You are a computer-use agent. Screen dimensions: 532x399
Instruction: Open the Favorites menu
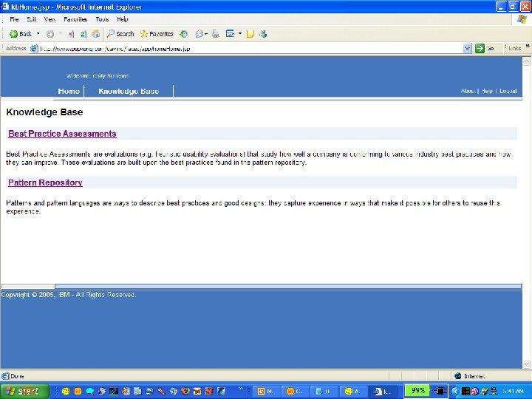tap(75, 19)
